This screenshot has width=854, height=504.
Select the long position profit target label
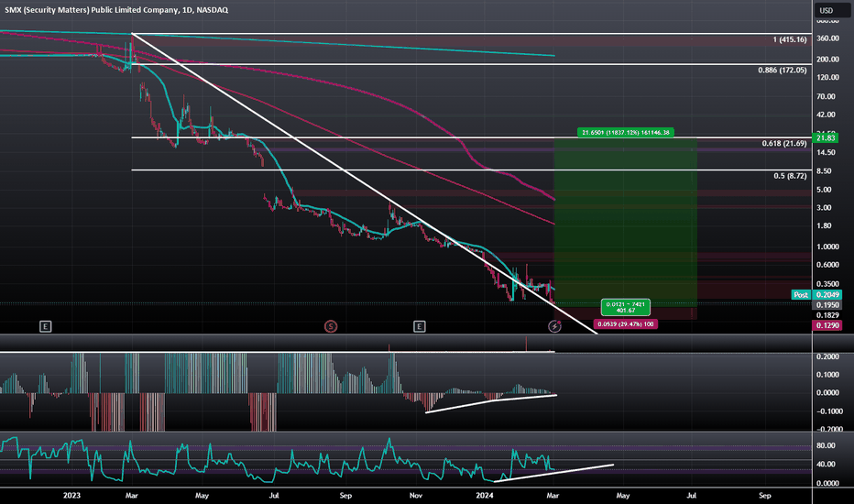click(627, 132)
